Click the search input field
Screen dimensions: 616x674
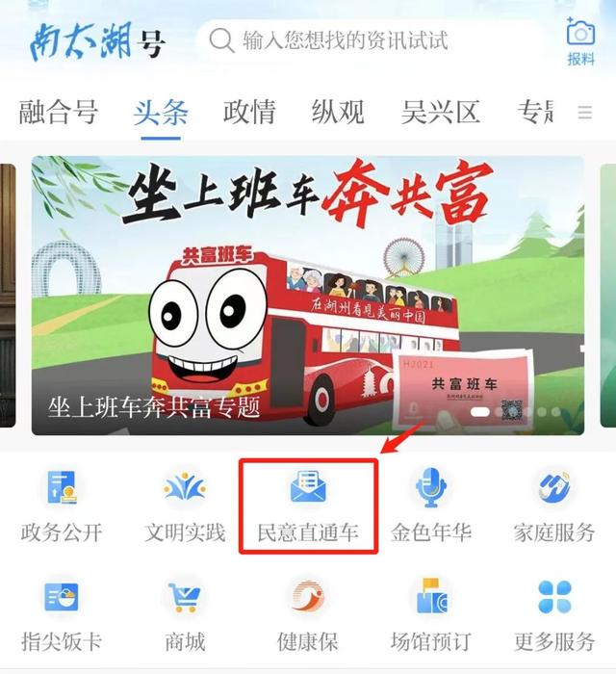(372, 40)
